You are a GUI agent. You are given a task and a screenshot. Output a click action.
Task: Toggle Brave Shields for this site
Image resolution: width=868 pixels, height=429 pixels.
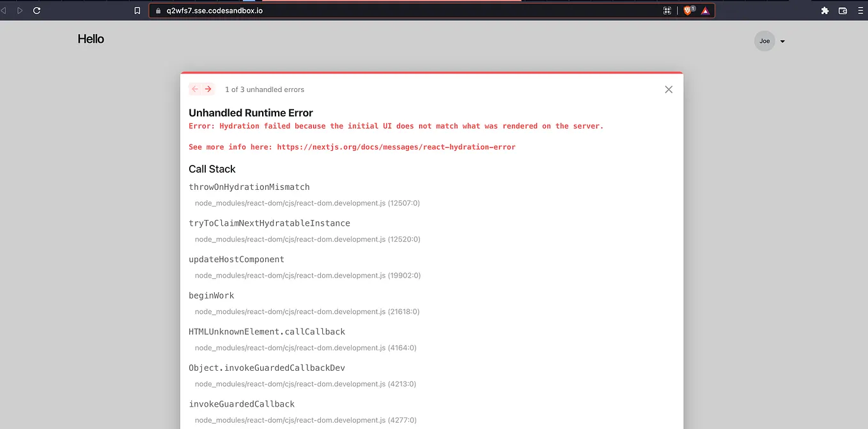[x=686, y=10]
